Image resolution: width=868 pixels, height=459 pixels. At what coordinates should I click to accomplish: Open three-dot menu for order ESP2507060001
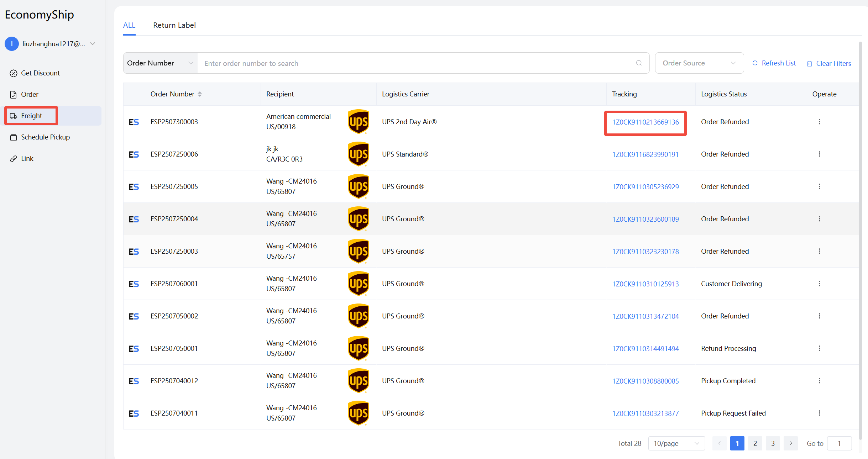pyautogui.click(x=819, y=284)
